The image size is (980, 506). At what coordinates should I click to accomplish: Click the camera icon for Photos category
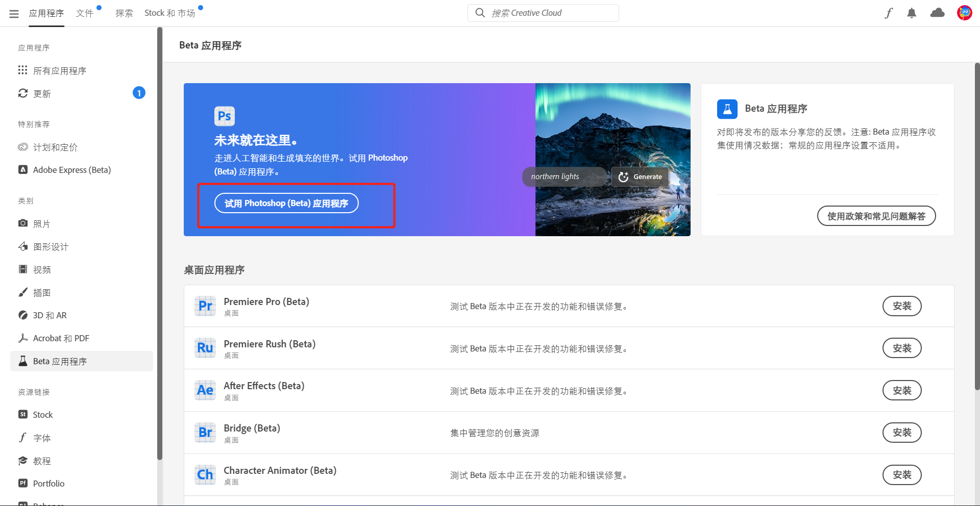[x=23, y=223]
